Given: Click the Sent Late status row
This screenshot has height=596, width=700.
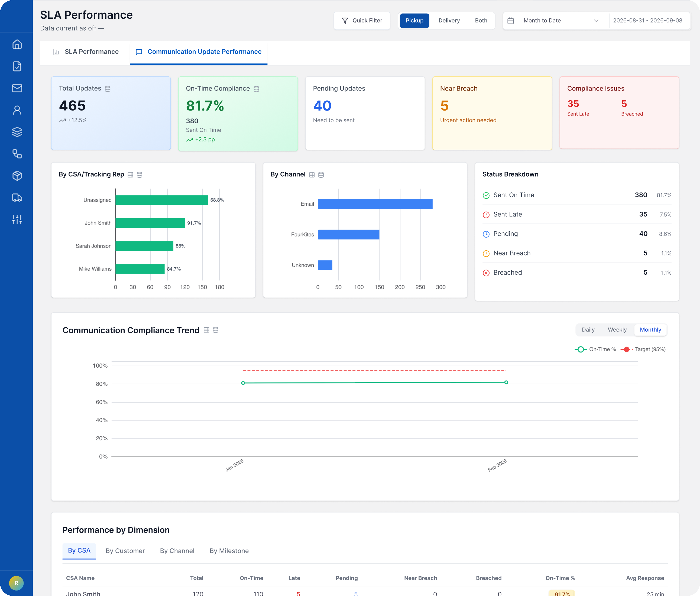Looking at the screenshot, I should click(x=576, y=215).
